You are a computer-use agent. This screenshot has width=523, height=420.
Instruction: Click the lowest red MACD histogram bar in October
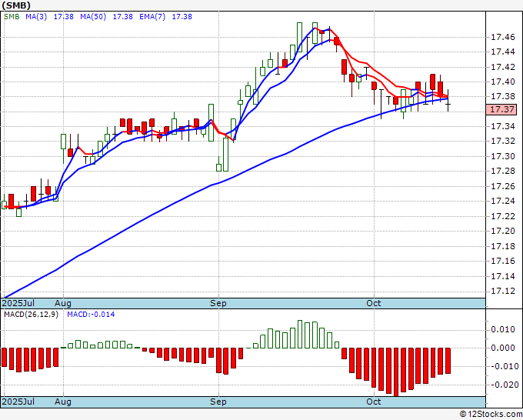[x=396, y=372]
